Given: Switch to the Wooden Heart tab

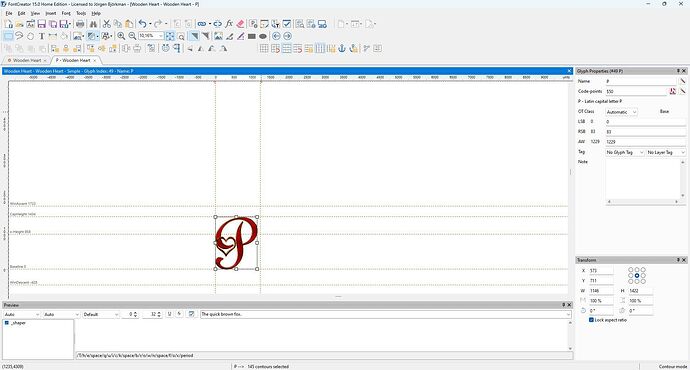Looking at the screenshot, I should click(x=26, y=60).
